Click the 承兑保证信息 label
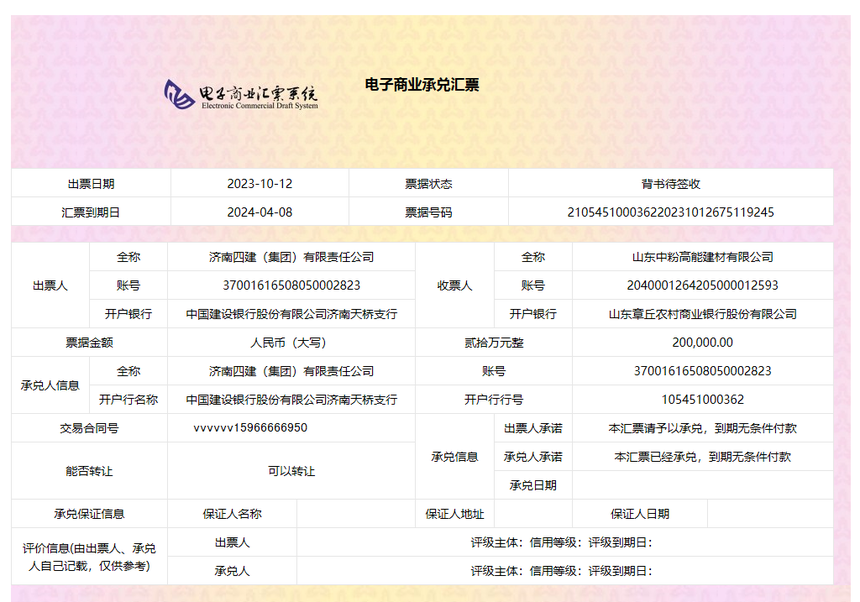This screenshot has width=860, height=602. click(x=89, y=513)
